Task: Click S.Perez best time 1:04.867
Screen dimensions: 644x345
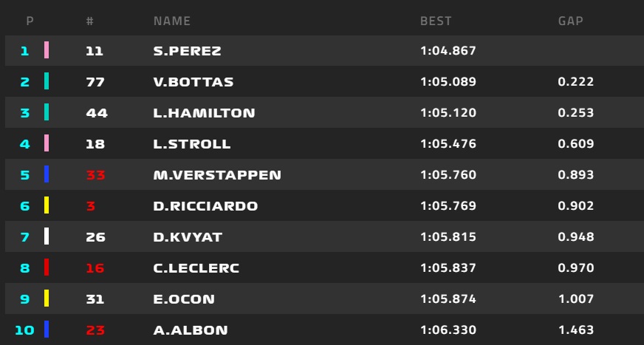Action: tap(448, 50)
